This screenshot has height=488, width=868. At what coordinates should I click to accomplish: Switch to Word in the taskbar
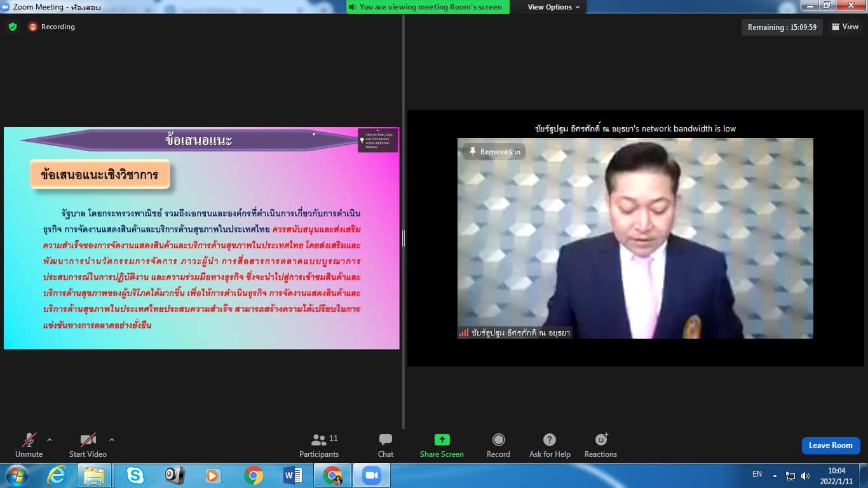pyautogui.click(x=292, y=475)
